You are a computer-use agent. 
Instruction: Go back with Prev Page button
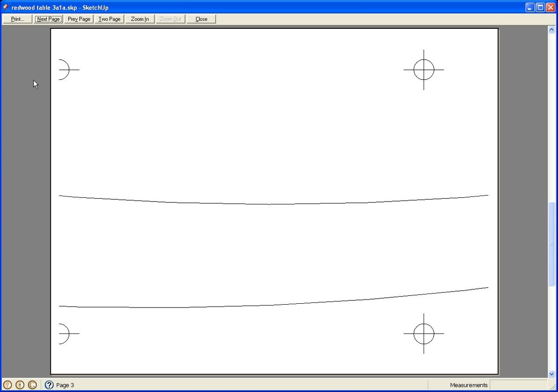(79, 19)
